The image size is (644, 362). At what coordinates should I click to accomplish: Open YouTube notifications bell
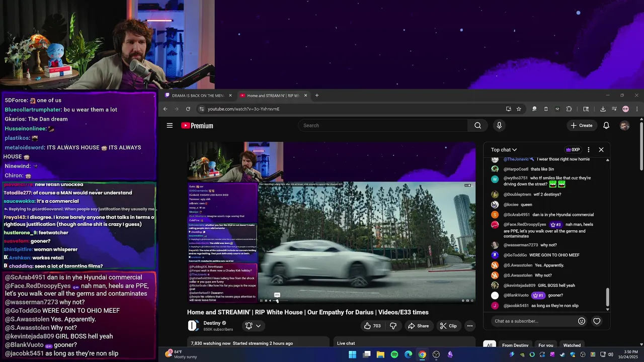pos(606,126)
